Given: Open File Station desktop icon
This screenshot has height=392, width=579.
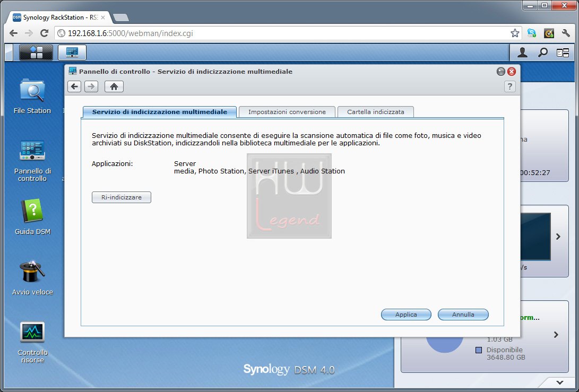Looking at the screenshot, I should (x=32, y=96).
